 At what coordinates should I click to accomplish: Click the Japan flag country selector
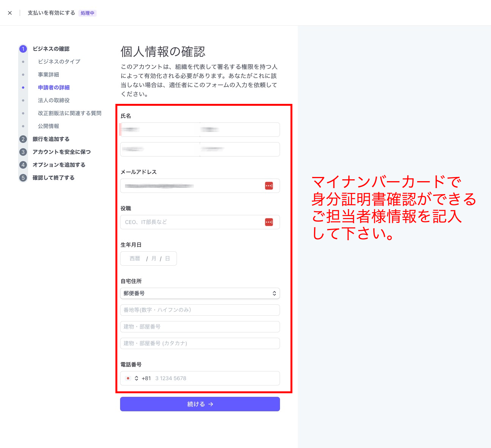(x=128, y=378)
